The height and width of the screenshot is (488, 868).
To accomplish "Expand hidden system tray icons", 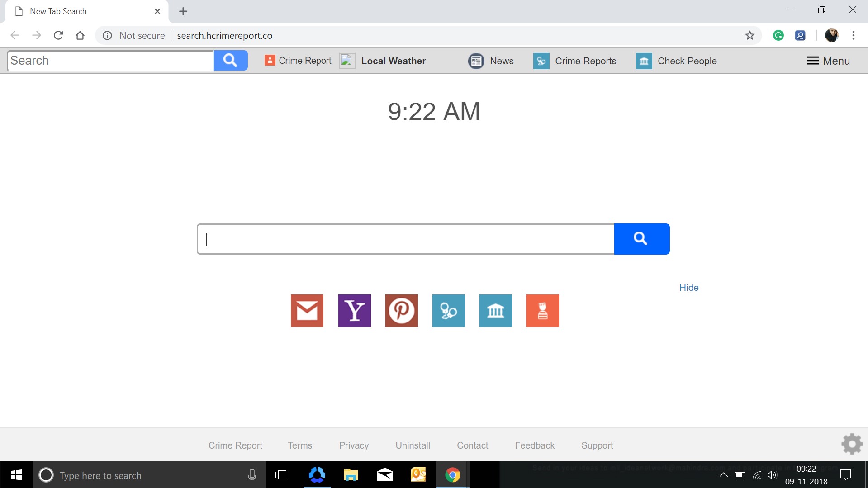I will 723,475.
